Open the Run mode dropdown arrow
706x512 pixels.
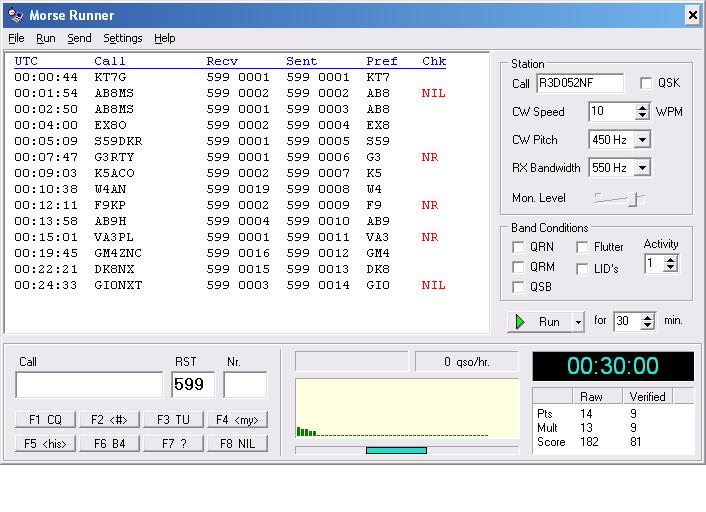(578, 322)
